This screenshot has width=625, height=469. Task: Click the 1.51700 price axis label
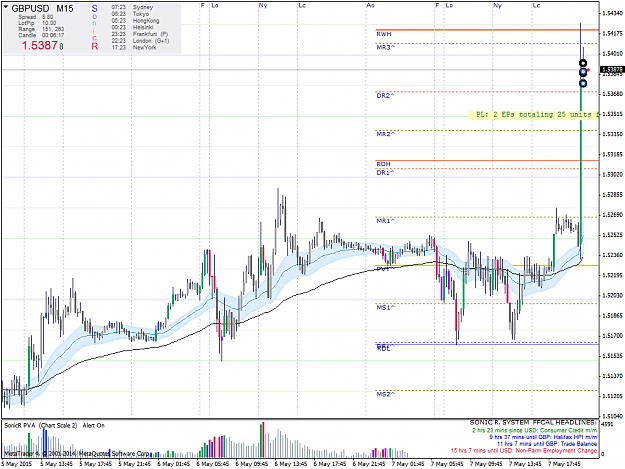pos(612,336)
